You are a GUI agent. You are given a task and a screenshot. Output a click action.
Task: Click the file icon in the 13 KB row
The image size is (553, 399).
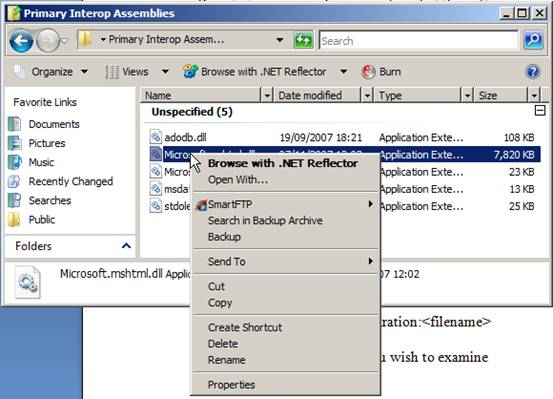(155, 188)
